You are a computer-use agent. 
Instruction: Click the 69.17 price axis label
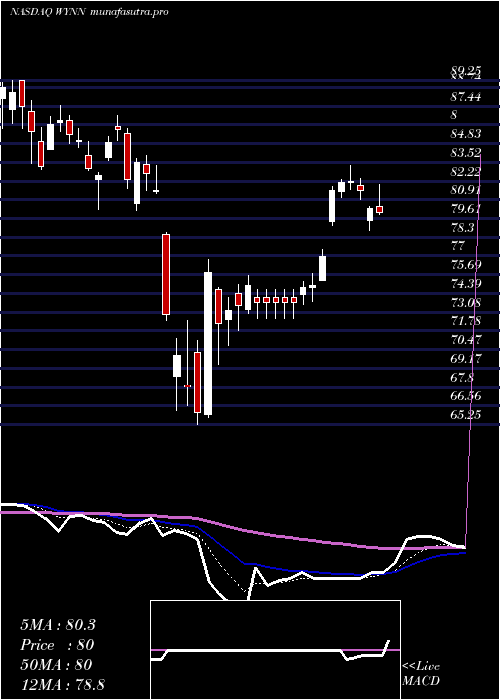pos(466,359)
